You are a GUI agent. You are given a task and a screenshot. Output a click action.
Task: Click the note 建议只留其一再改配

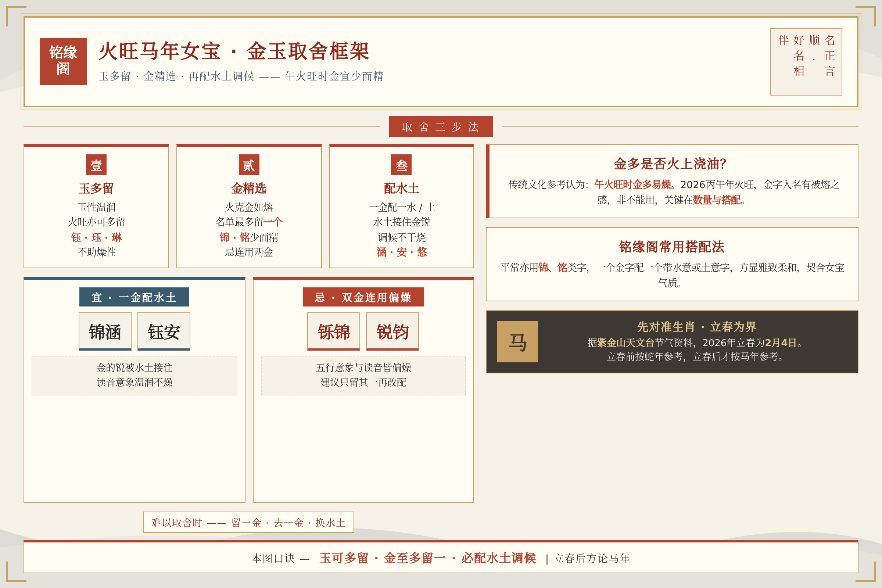pos(363,382)
